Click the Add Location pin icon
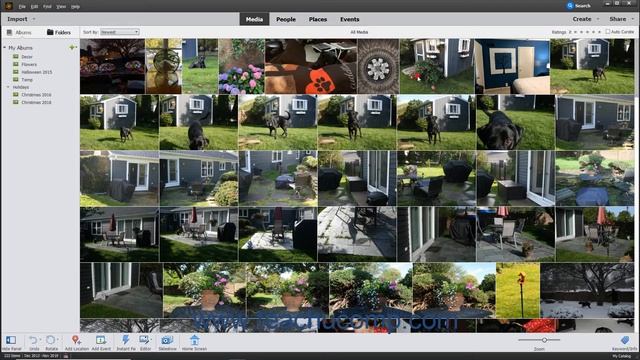Image resolution: width=640 pixels, height=360 pixels. 76,340
